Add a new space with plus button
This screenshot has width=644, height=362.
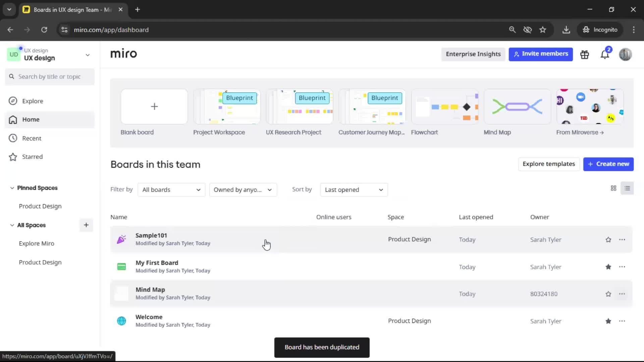(x=86, y=225)
